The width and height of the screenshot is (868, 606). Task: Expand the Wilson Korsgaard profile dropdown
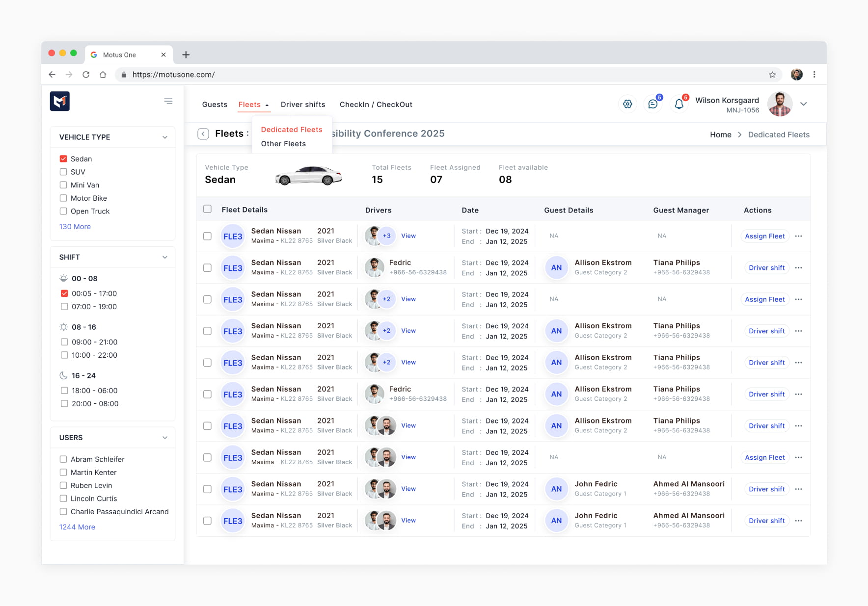tap(804, 104)
